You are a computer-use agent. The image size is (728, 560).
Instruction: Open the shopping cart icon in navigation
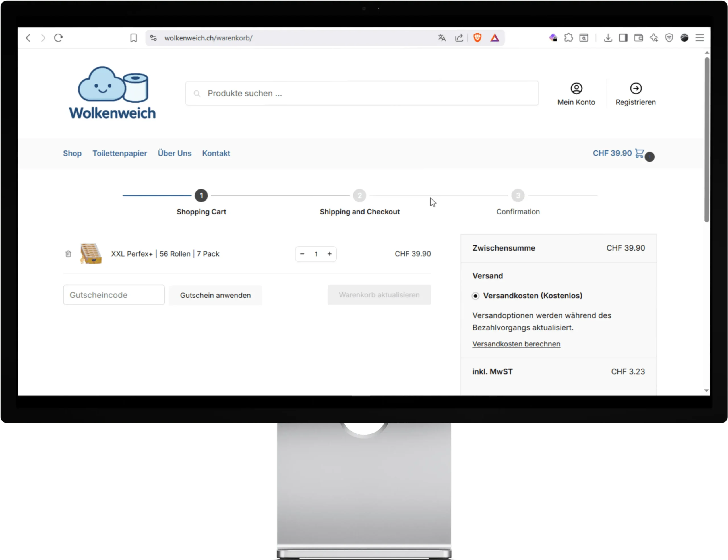[x=639, y=153]
